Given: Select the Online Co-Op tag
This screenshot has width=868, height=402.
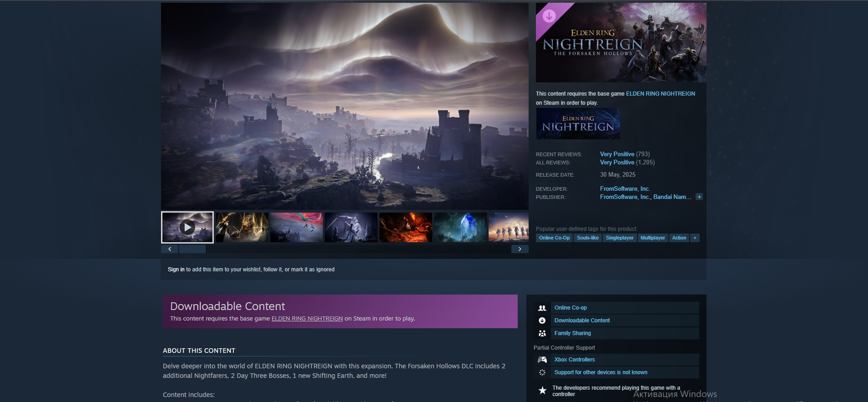Looking at the screenshot, I should [x=554, y=238].
